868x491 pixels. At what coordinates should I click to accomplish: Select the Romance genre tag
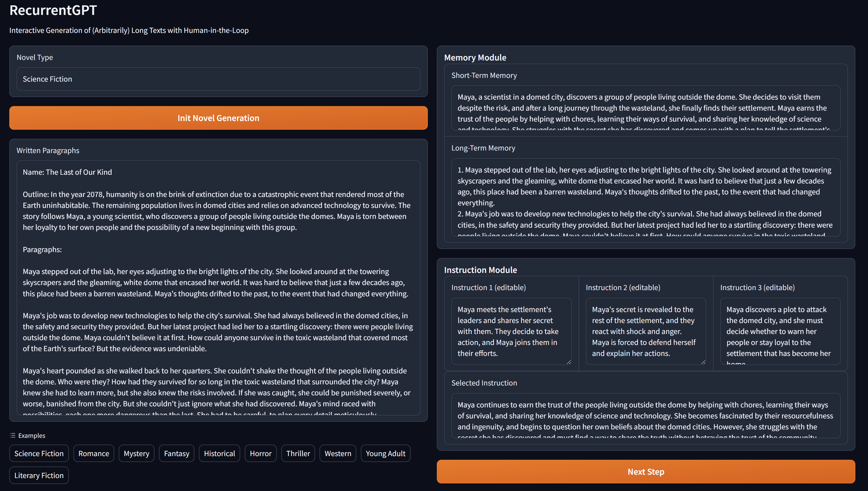(94, 453)
